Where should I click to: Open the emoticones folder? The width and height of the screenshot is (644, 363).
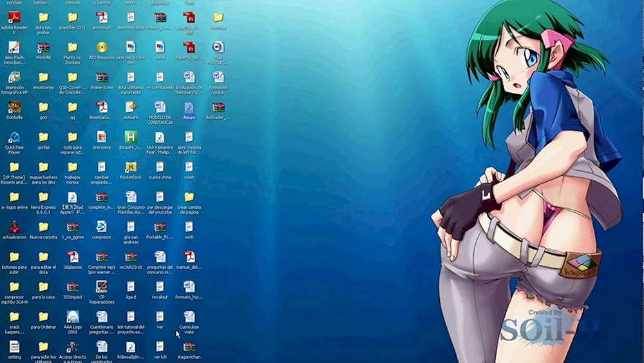tap(44, 78)
